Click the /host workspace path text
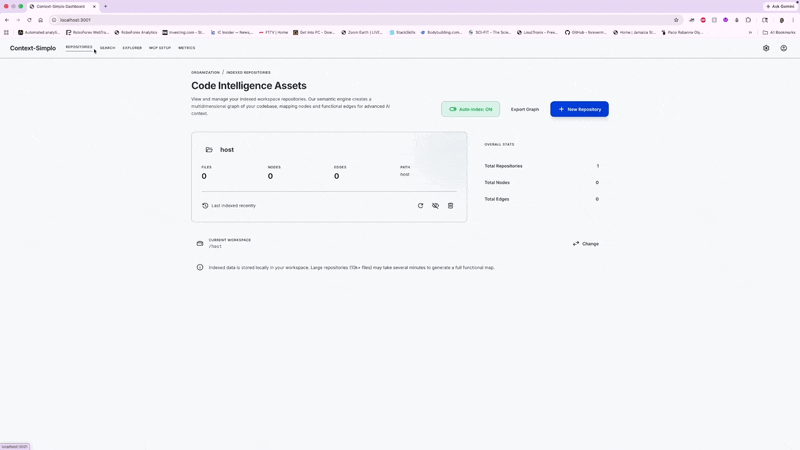This screenshot has width=800, height=450. (x=215, y=246)
